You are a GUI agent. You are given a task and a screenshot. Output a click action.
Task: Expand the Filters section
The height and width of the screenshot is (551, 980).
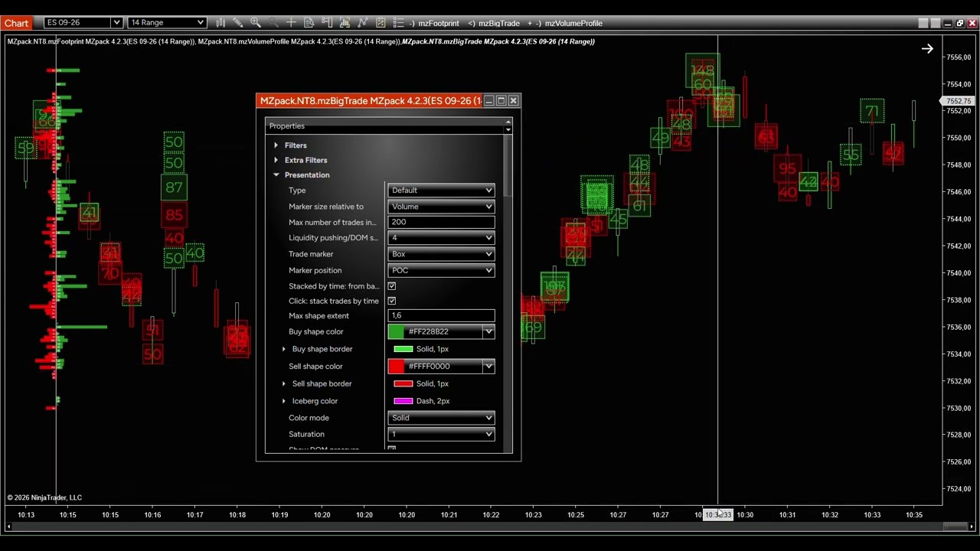276,145
